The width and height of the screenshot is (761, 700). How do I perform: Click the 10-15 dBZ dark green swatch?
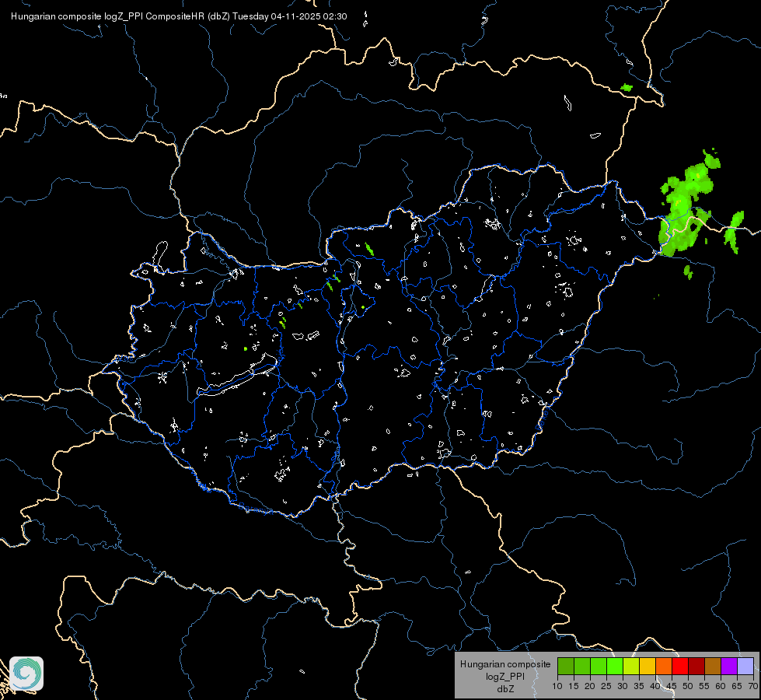566,666
